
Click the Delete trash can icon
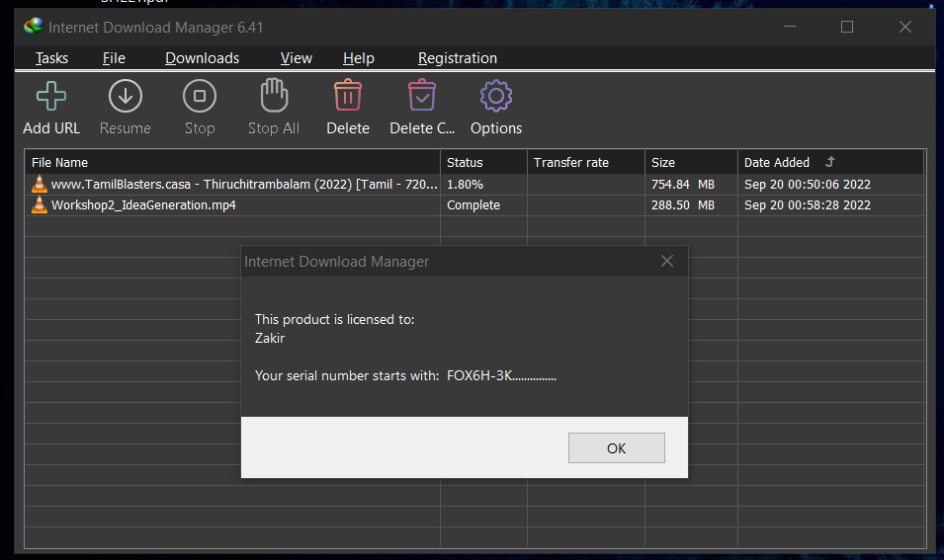click(x=348, y=95)
